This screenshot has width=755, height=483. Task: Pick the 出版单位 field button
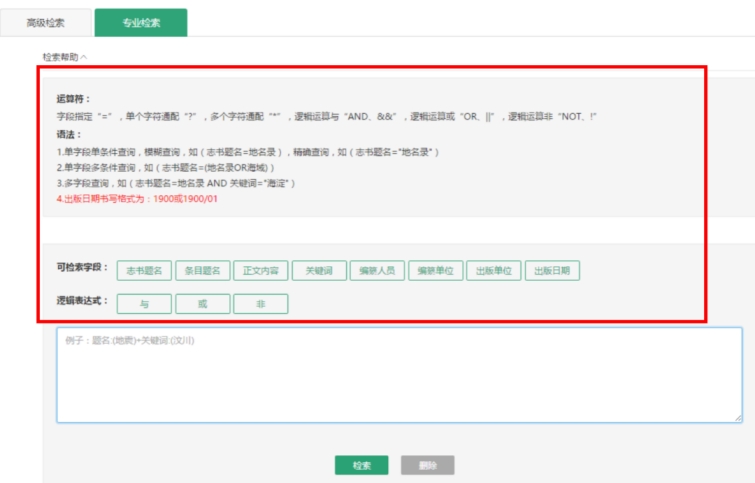[x=493, y=270]
